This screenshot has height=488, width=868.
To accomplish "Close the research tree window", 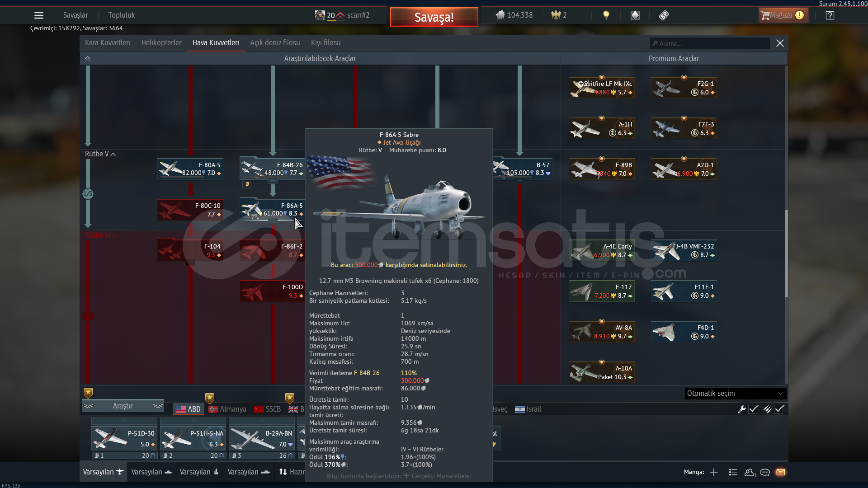I will [x=780, y=43].
